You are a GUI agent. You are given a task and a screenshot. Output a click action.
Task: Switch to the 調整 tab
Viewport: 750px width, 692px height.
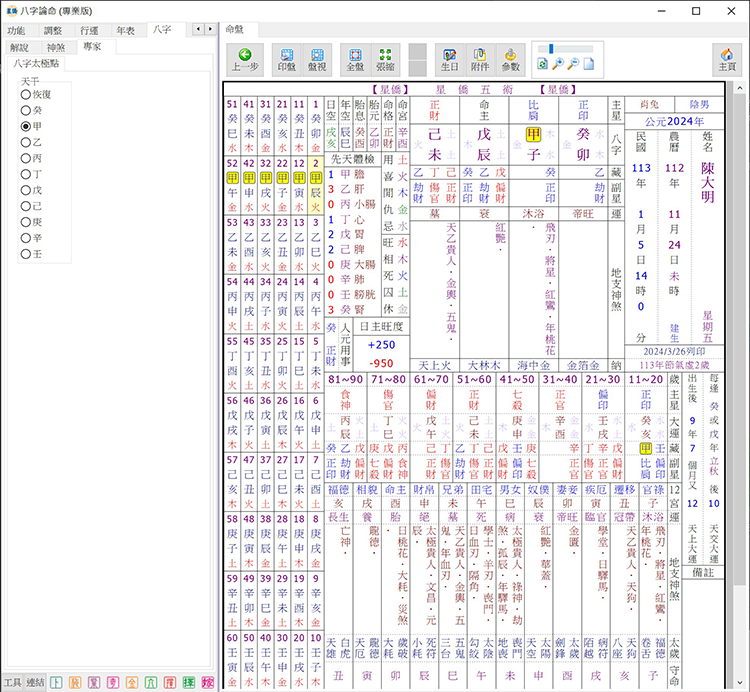(x=53, y=31)
